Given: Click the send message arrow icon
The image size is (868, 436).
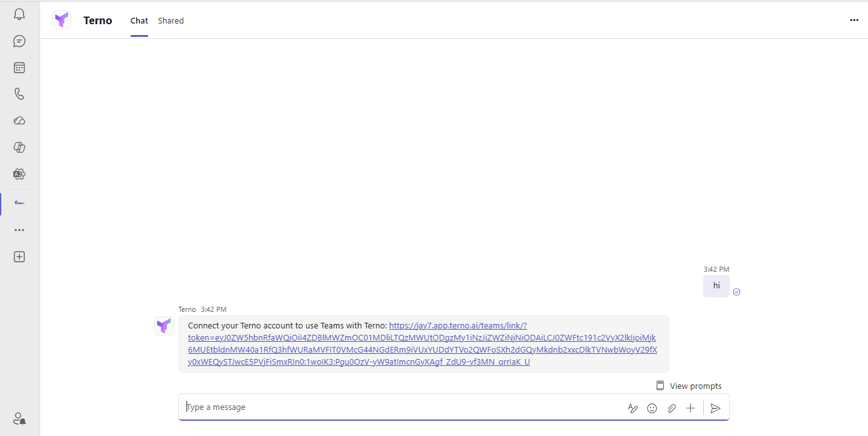Looking at the screenshot, I should tap(716, 408).
